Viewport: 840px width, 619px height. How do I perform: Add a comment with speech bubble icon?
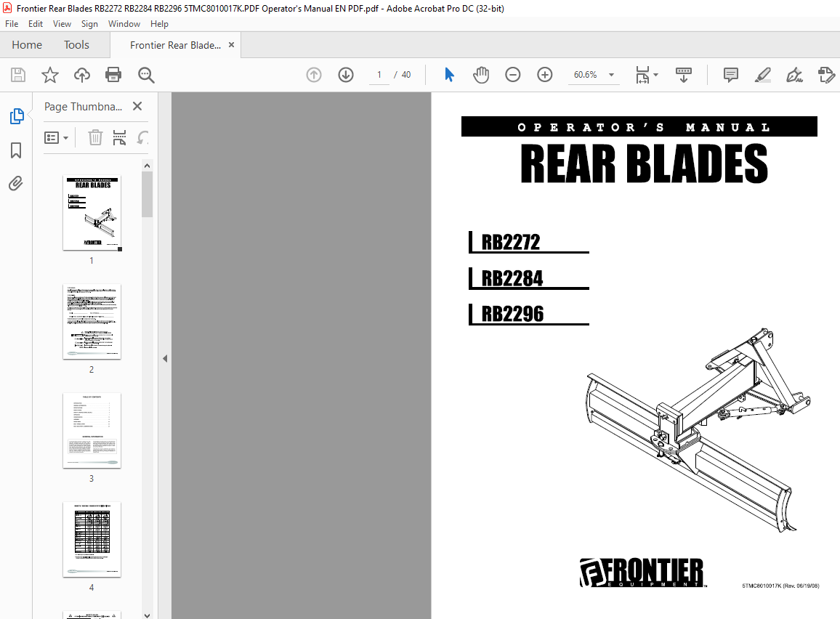731,75
